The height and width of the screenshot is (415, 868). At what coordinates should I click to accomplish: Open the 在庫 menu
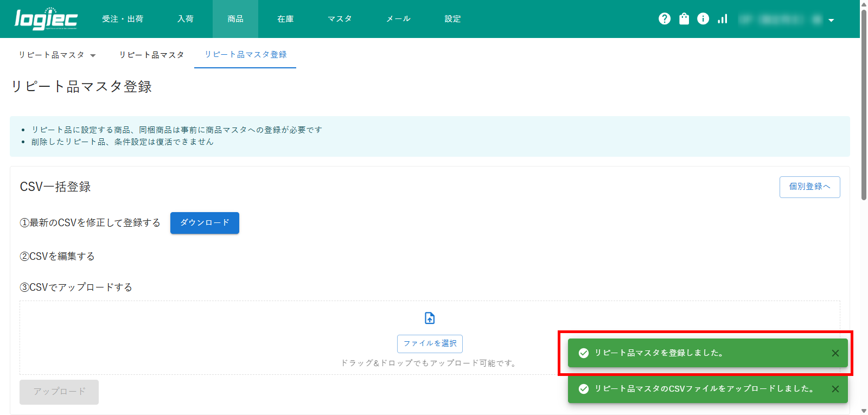pyautogui.click(x=285, y=19)
